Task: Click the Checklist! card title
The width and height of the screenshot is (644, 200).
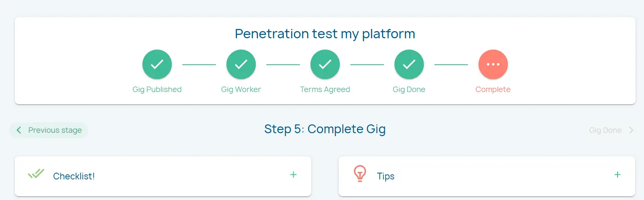Action: 74,176
